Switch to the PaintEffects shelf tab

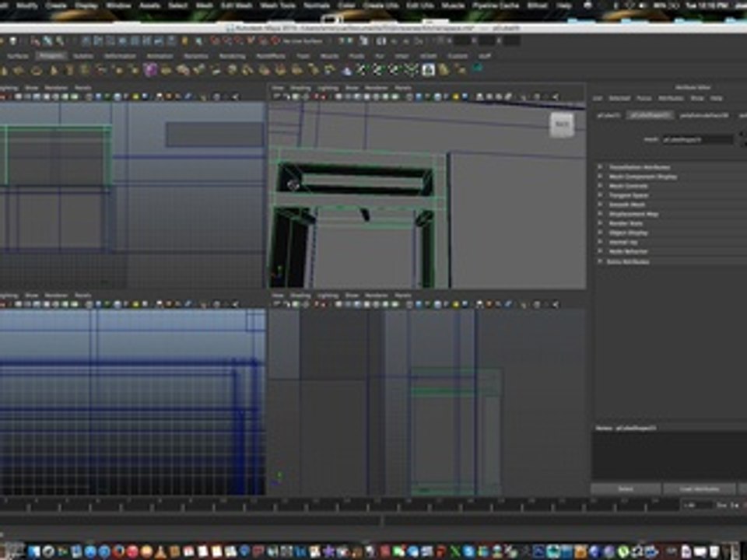pos(271,56)
